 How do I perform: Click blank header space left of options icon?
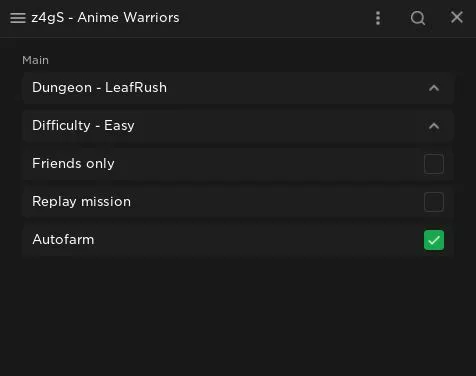[277, 18]
